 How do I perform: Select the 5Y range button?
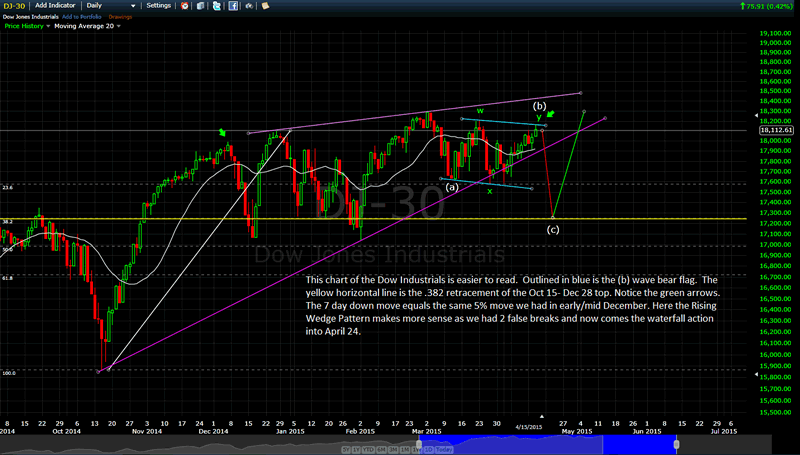pos(346,449)
